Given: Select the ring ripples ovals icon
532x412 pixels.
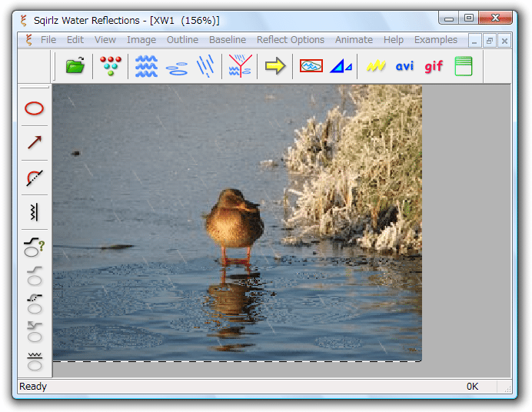Looking at the screenshot, I should tap(177, 68).
